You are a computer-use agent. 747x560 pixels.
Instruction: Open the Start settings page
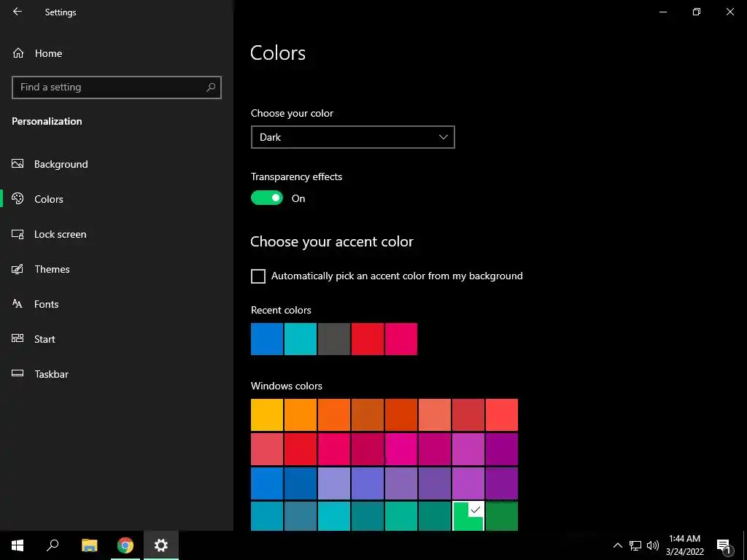pyautogui.click(x=44, y=339)
